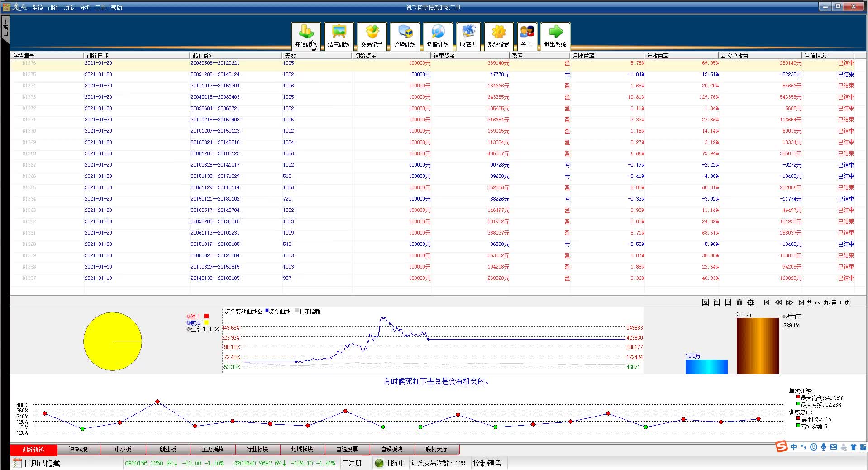Click the delete record trash icon

[739, 302]
